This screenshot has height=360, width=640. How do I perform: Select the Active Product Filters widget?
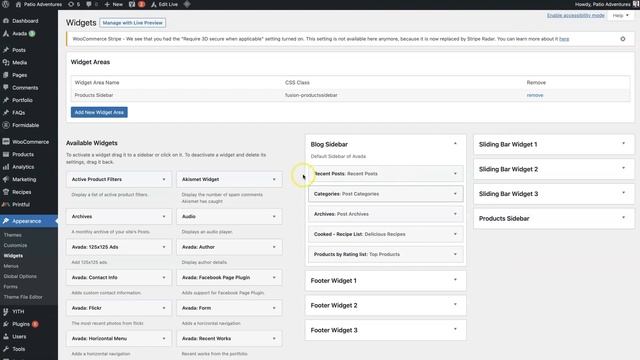pyautogui.click(x=119, y=179)
